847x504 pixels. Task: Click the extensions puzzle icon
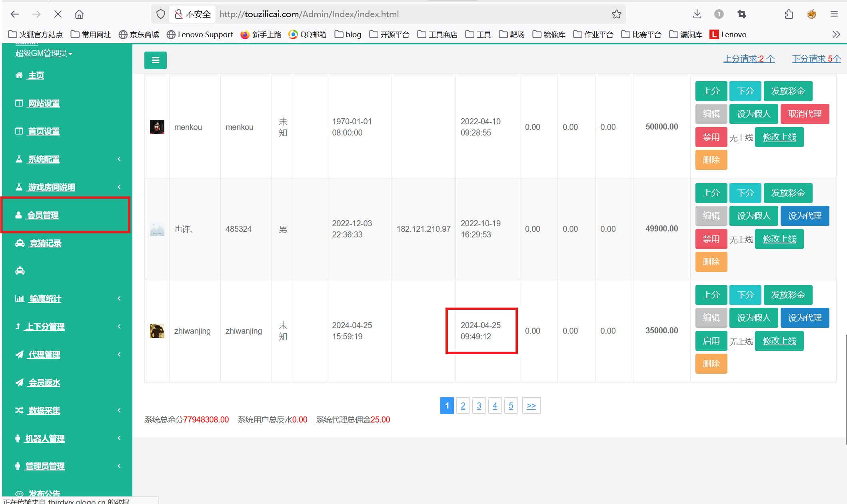pyautogui.click(x=789, y=14)
